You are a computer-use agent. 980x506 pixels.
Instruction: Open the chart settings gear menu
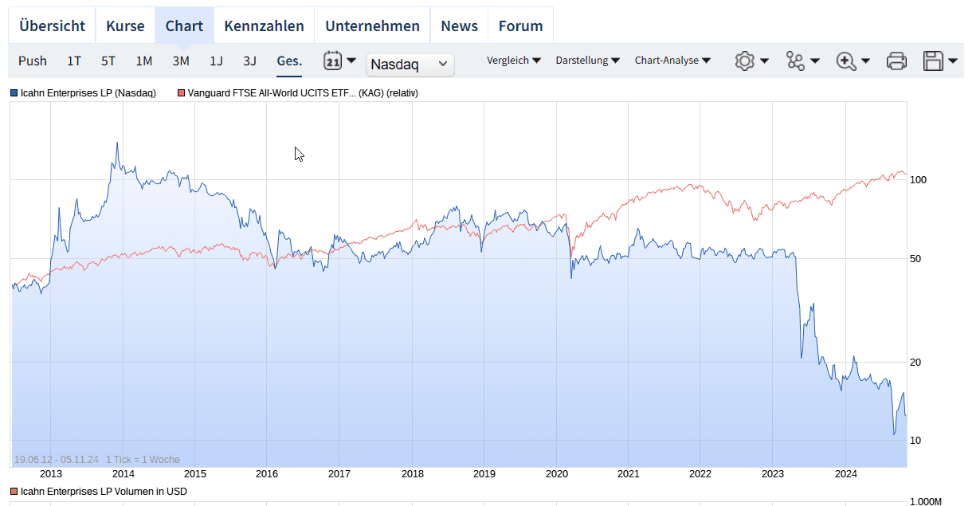pos(745,61)
